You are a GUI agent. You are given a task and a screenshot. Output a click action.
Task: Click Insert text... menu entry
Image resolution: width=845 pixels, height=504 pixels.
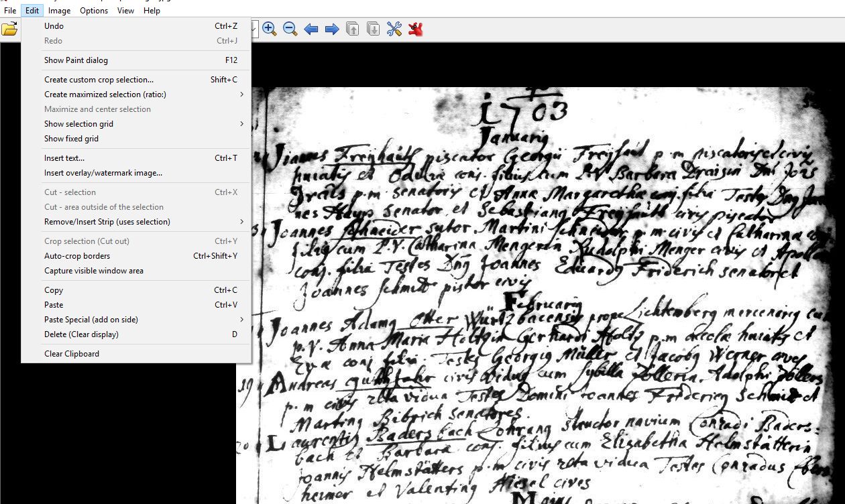click(x=64, y=158)
